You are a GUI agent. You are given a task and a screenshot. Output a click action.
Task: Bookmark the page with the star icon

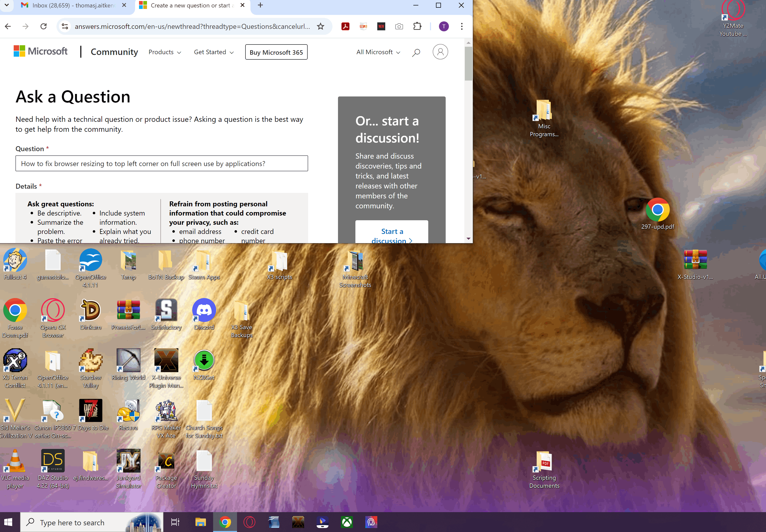320,26
